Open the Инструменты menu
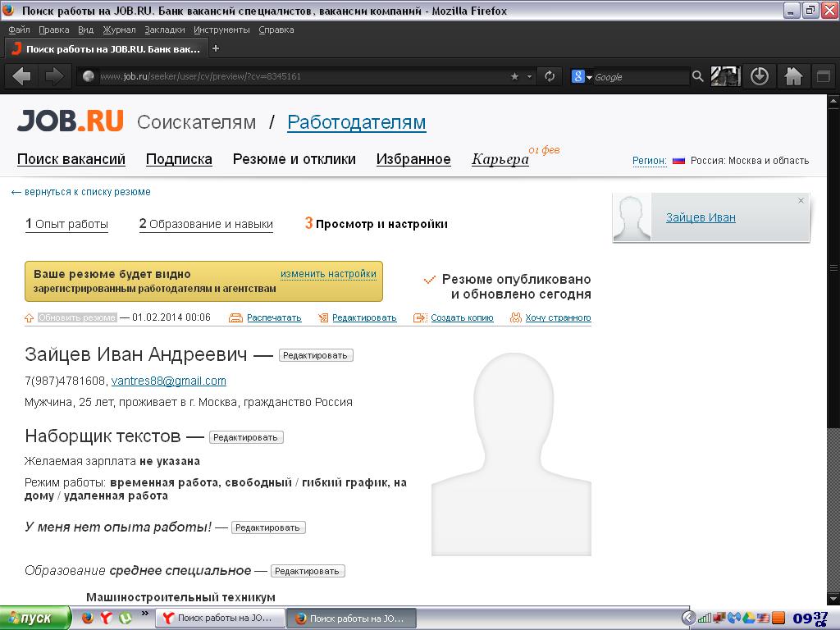 (221, 30)
